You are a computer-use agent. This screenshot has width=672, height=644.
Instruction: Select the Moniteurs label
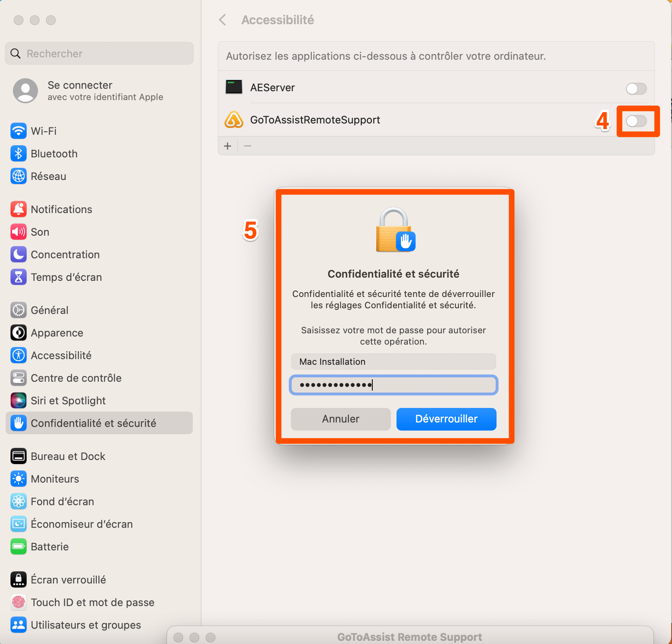[x=55, y=479]
